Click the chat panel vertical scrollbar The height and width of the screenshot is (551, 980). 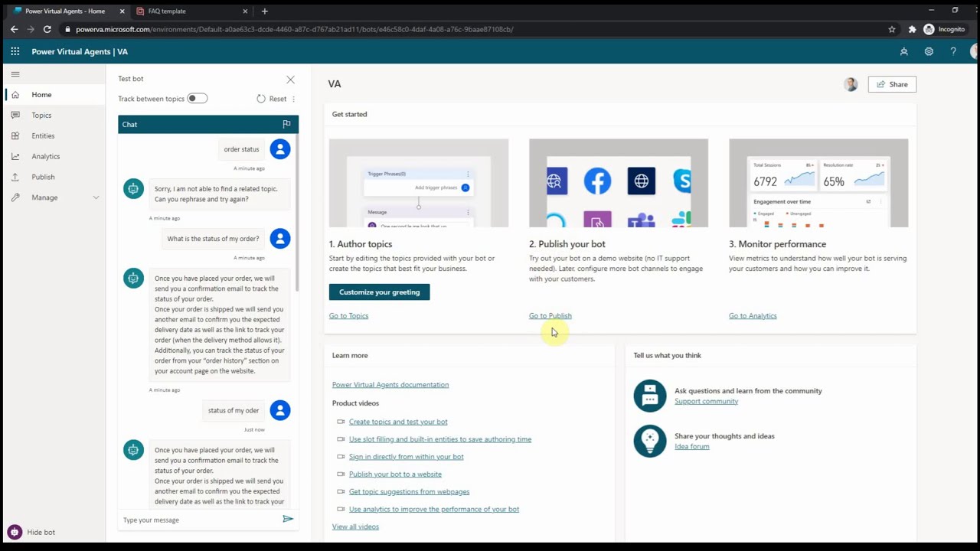tap(297, 214)
